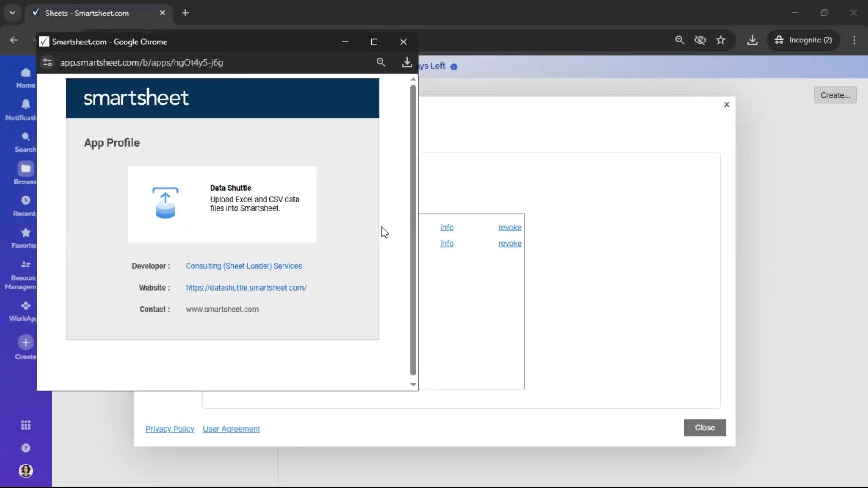
Task: Open WorkApps from the sidebar
Action: tap(25, 311)
